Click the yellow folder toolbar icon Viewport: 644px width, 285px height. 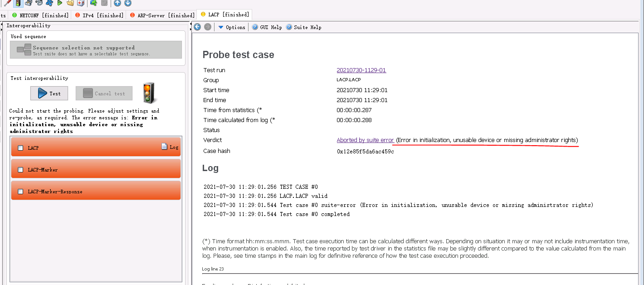[70, 3]
